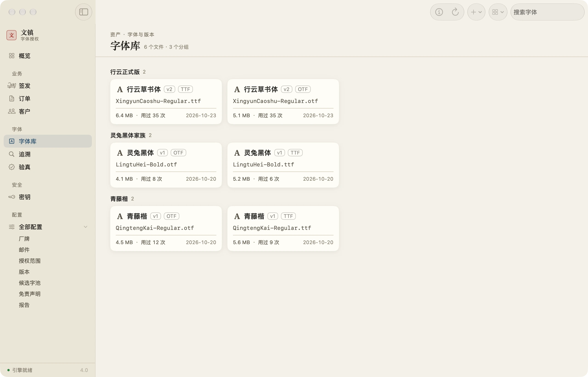
Task: Click the 灵兔黑体家族 group header
Action: (128, 135)
